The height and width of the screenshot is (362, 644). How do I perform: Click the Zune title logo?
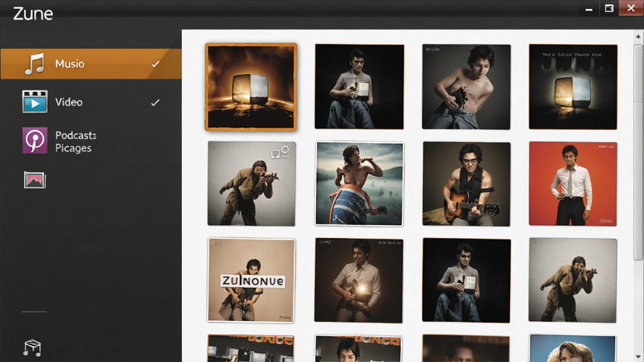[x=33, y=14]
